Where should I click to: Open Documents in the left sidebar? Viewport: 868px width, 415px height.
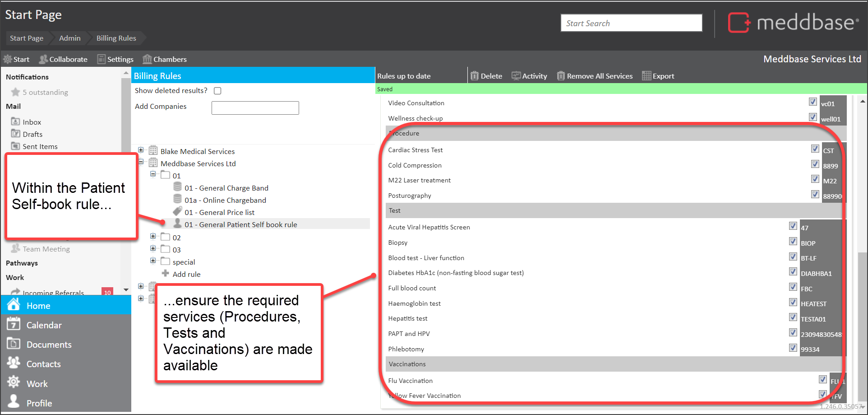click(49, 345)
